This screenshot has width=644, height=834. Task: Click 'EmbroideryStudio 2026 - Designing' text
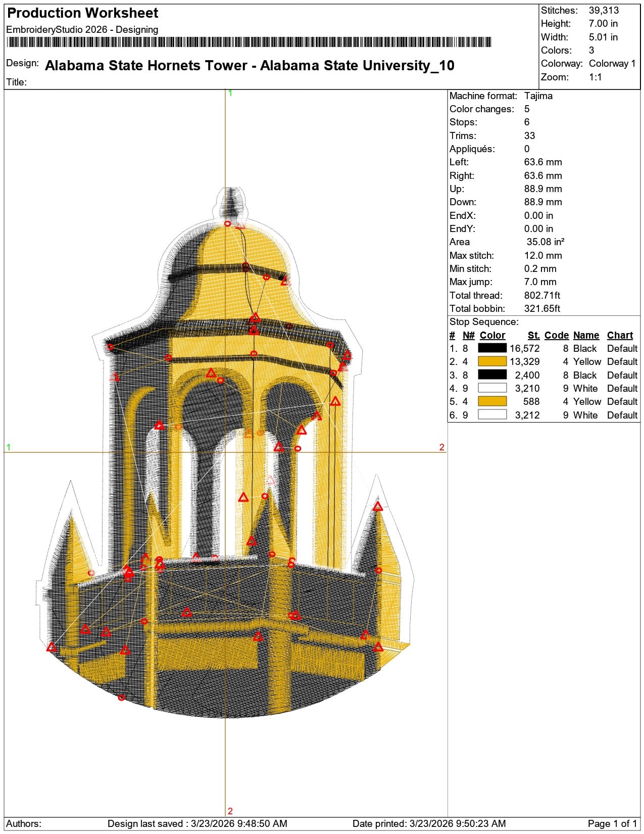82,30
